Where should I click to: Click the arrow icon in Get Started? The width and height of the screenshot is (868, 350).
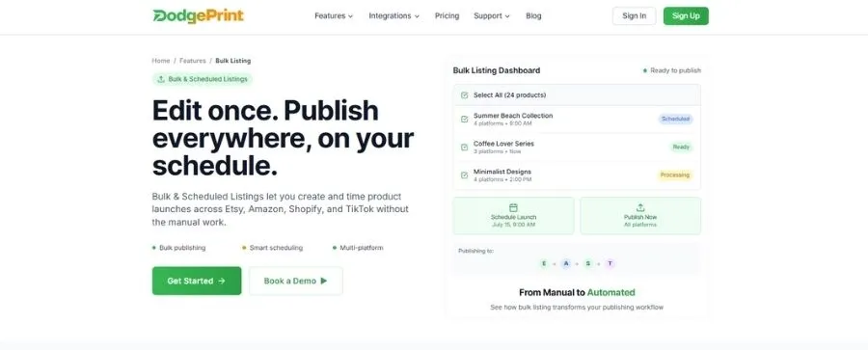tap(222, 281)
